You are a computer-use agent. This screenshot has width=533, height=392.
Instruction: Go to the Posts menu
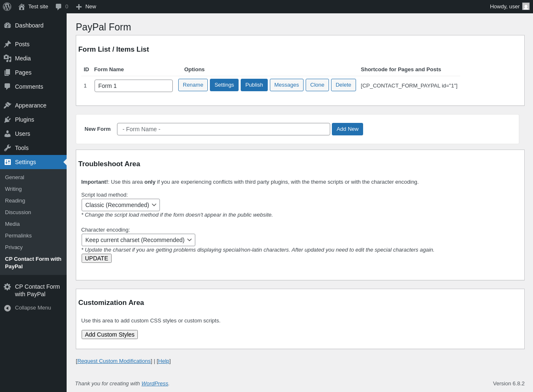[33, 44]
